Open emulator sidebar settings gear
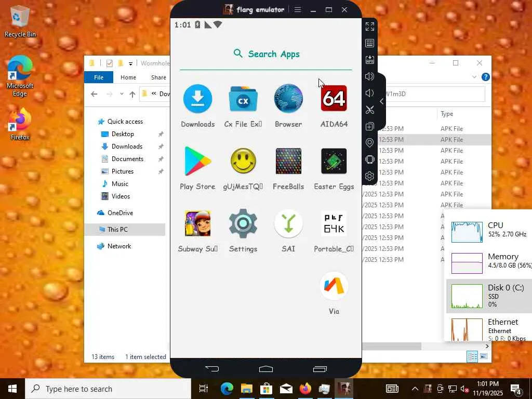This screenshot has width=532, height=399. pyautogui.click(x=370, y=176)
